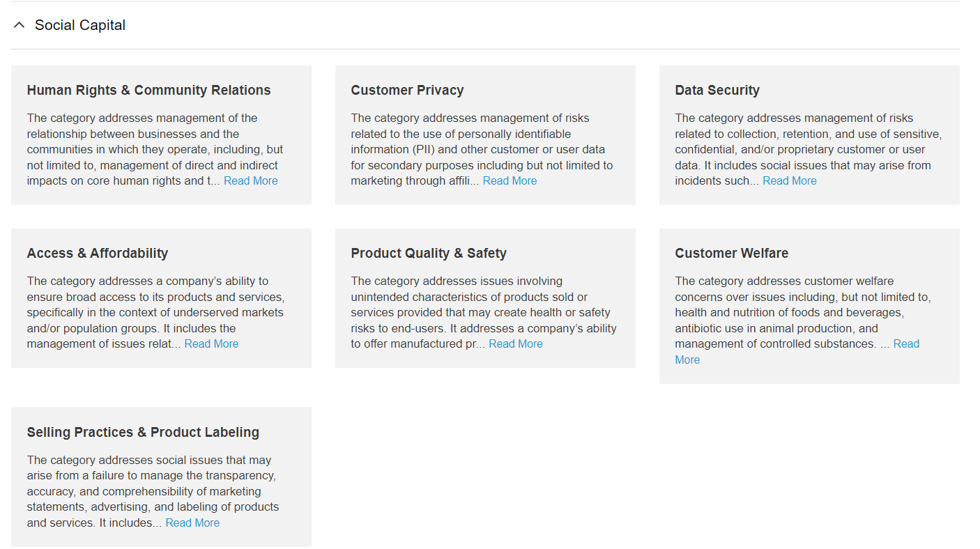
Task: Click Read More in Customer Welfare card
Action: (x=905, y=343)
